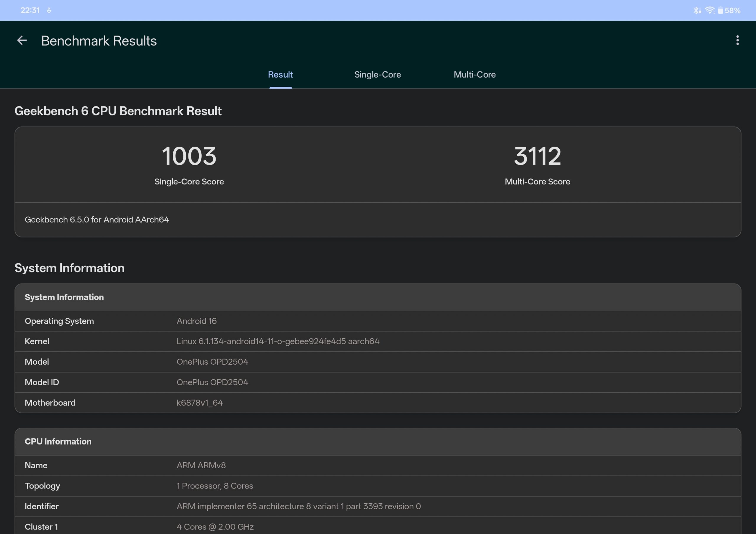The image size is (756, 534).
Task: Tap the Benchmark Results title
Action: 99,41
